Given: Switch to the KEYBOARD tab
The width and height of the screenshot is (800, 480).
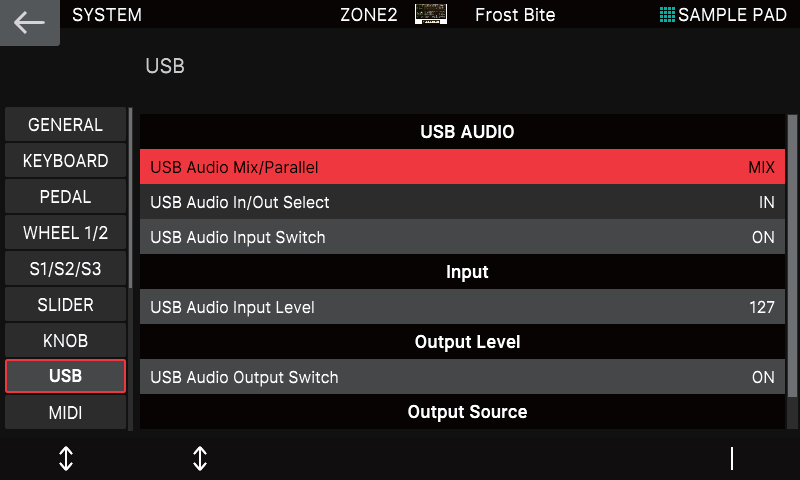Looking at the screenshot, I should (x=65, y=161).
